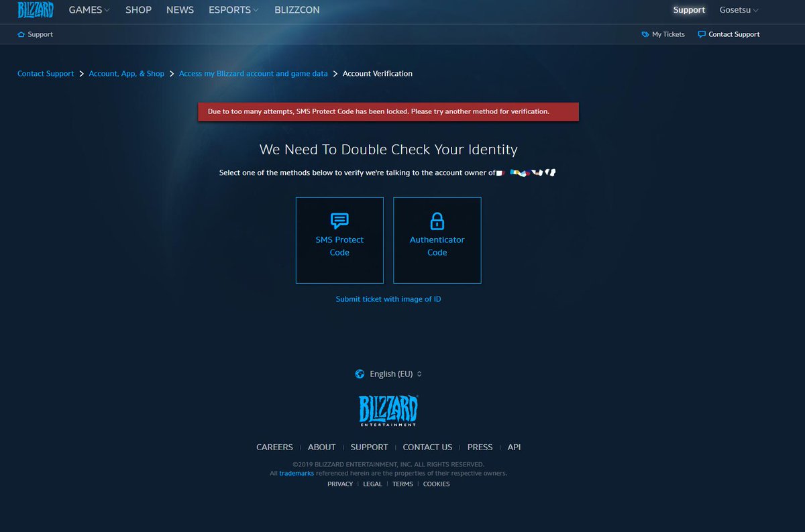Click the Authenticator Code padlock icon
Viewport: 805px width, 532px height.
437,221
